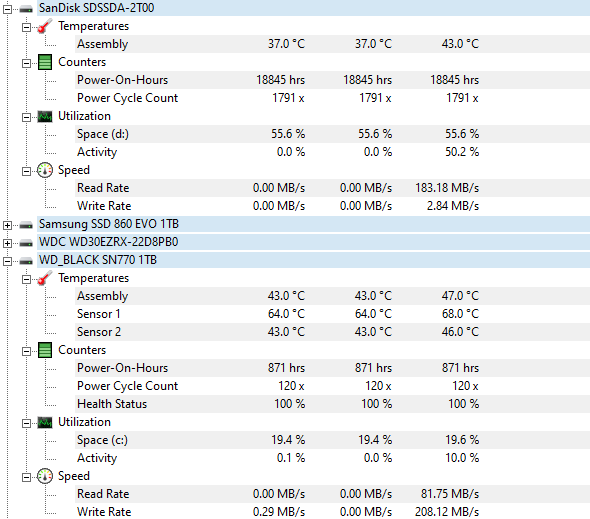The width and height of the screenshot is (590, 519).
Task: Select the Space (c:) row
Action: [332, 440]
